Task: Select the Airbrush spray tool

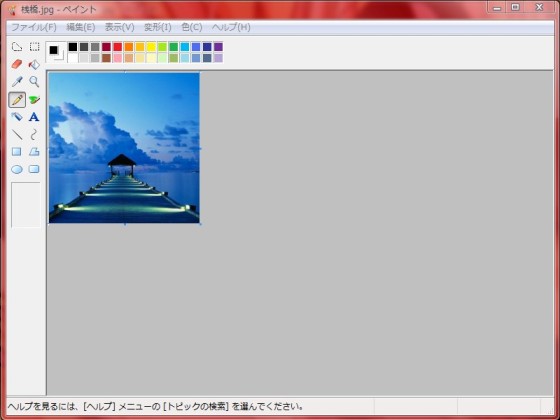Action: [x=17, y=117]
